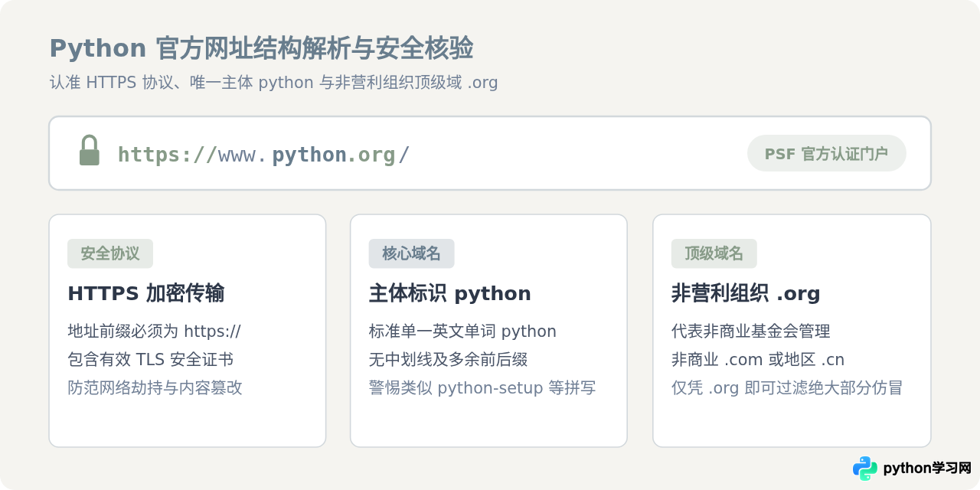The width and height of the screenshot is (980, 490).
Task: Click the line 无中划线及多余前后缀
Action: 448,359
